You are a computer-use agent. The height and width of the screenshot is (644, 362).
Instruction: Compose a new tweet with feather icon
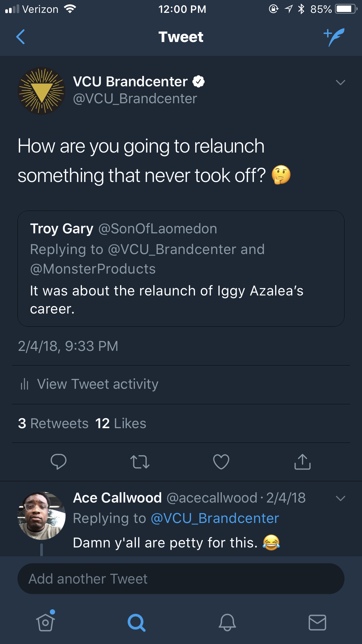[x=334, y=37]
